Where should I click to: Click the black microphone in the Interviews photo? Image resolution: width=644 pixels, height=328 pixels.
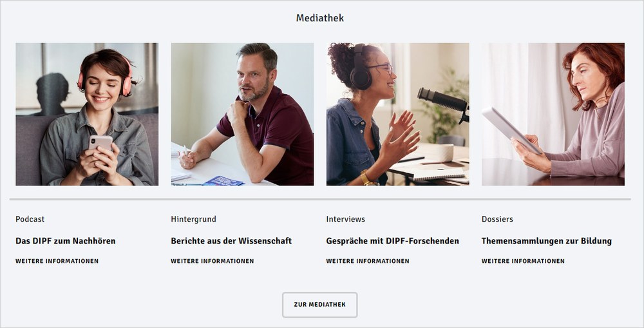click(443, 101)
